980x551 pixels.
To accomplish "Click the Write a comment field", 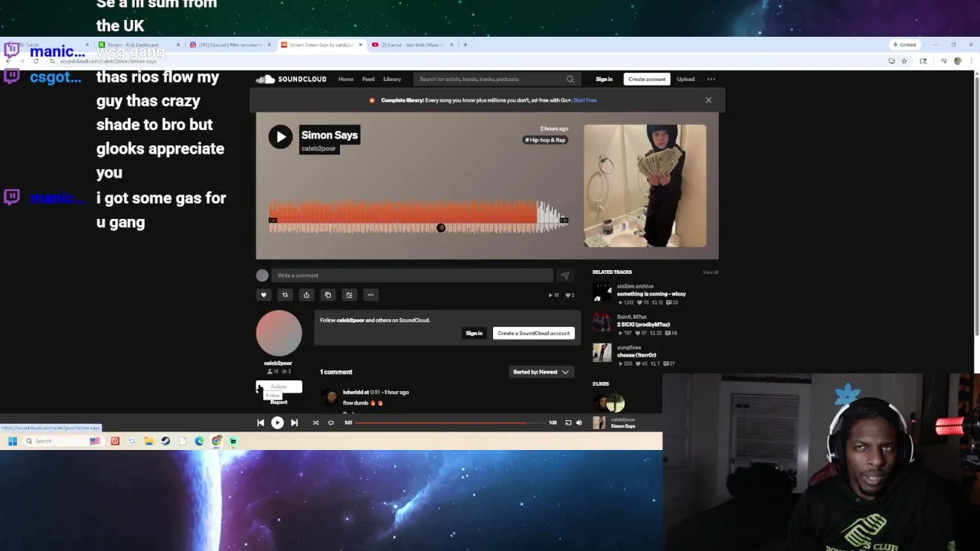I will (412, 275).
